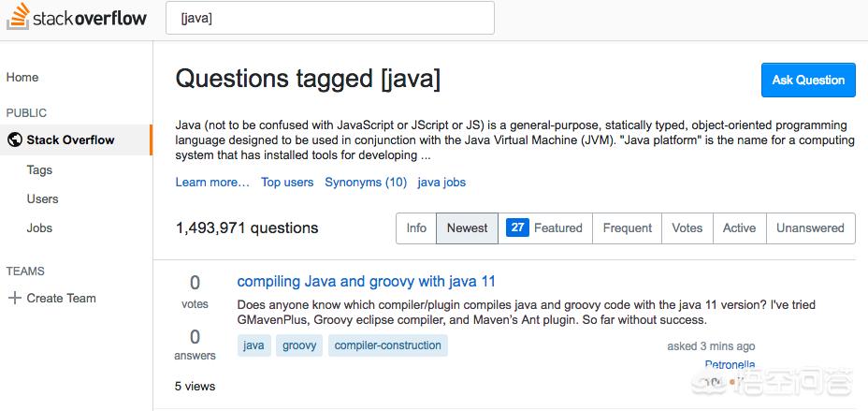Switch to the Active tab
Image resolution: width=868 pixels, height=411 pixels.
click(739, 228)
